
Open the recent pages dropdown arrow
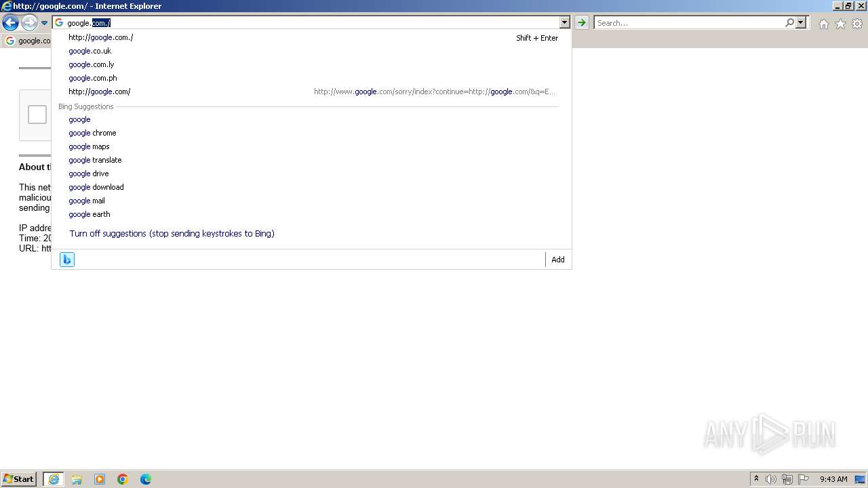point(44,23)
